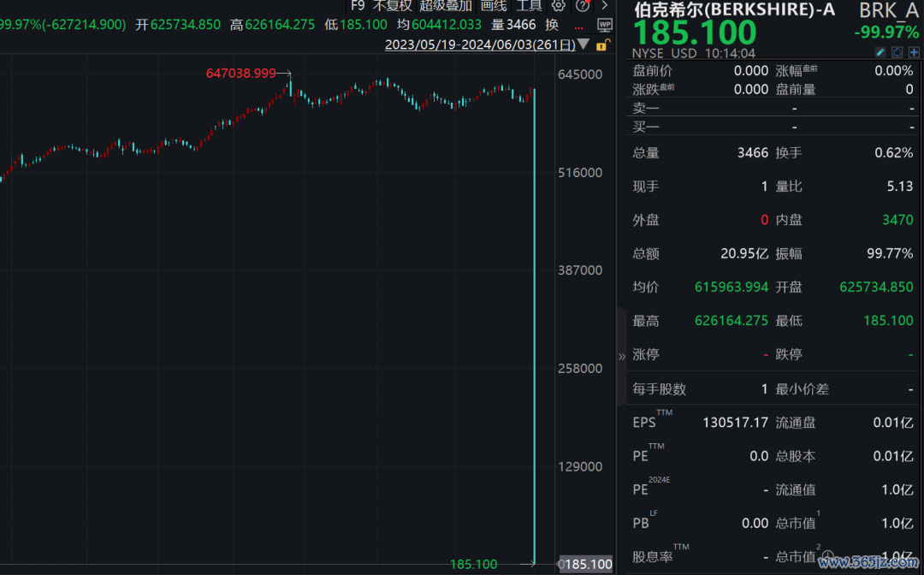Click the long cyan crash candlestick

[535, 324]
